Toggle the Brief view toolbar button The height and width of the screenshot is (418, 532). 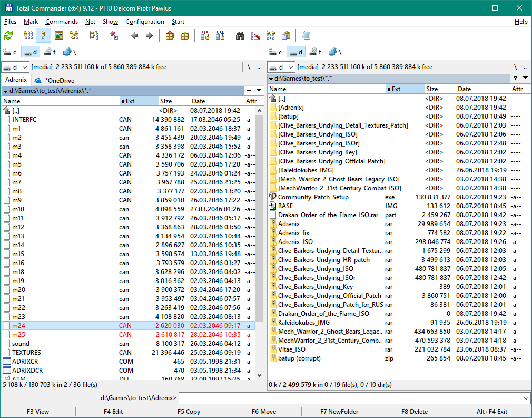coord(28,36)
